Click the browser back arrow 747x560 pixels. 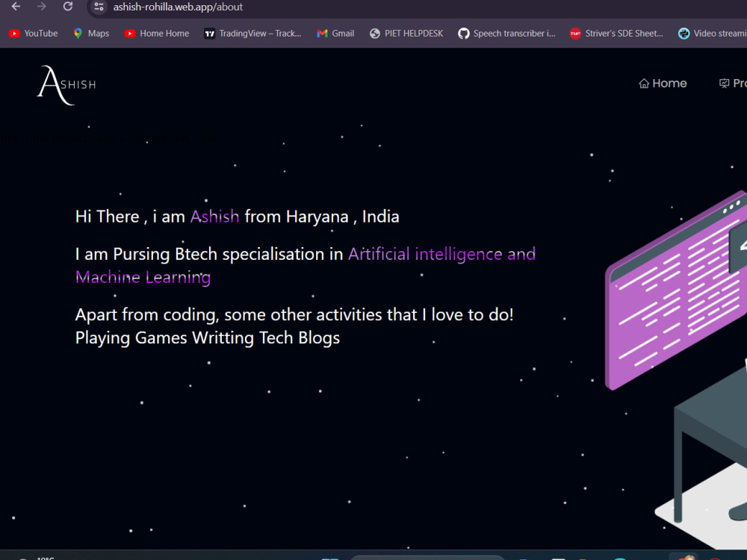16,6
